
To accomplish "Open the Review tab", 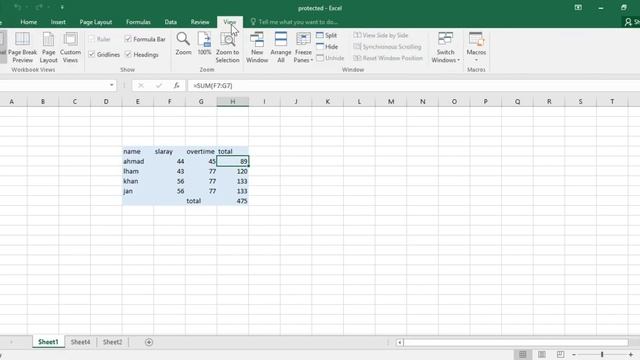I will pyautogui.click(x=200, y=22).
